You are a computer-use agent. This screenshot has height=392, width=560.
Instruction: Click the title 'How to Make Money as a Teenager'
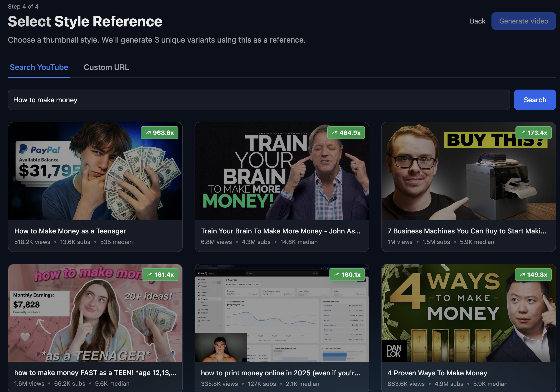click(x=70, y=231)
